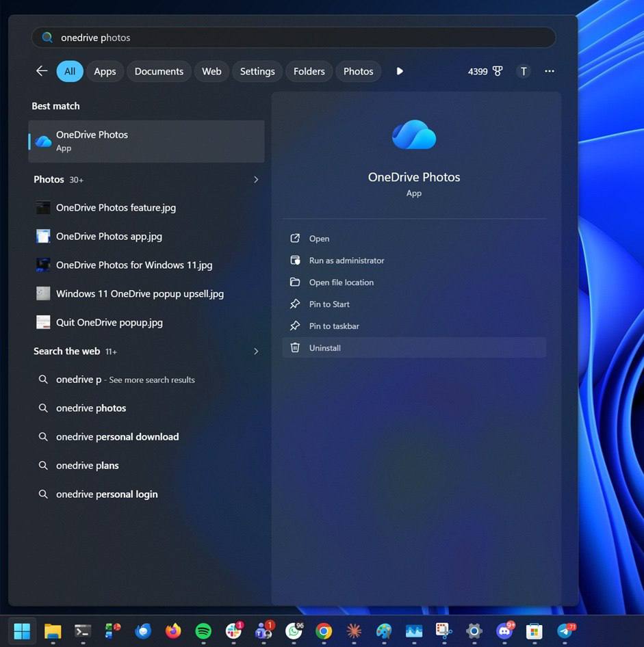Click into the 'onedrive photos' search field
Screen dimensions: 644x647
coord(294,38)
